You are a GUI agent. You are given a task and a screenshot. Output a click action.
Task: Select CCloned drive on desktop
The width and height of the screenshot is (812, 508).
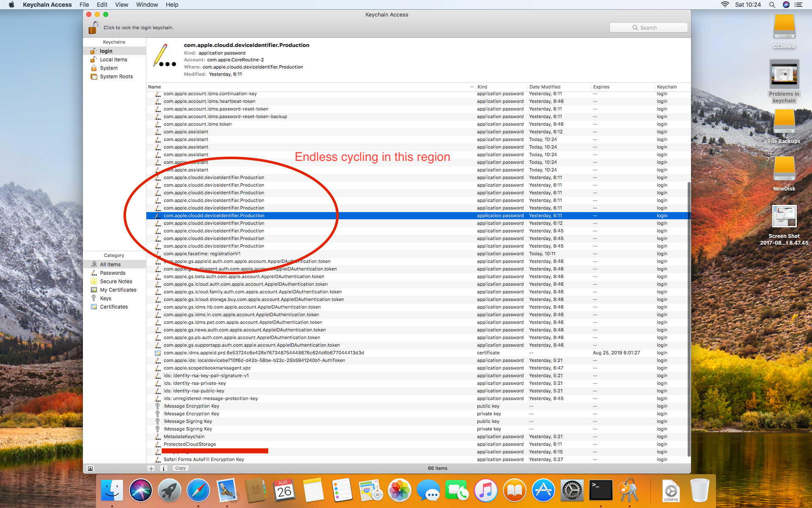pyautogui.click(x=785, y=32)
